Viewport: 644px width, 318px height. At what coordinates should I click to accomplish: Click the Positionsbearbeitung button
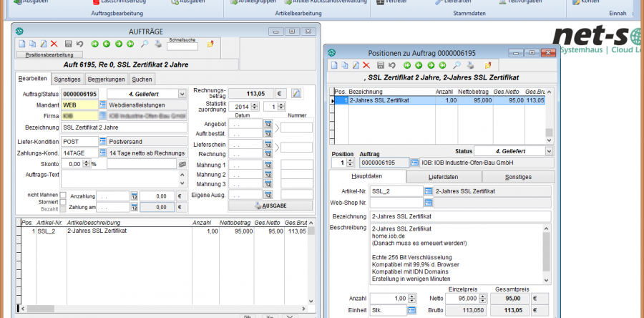pyautogui.click(x=49, y=54)
